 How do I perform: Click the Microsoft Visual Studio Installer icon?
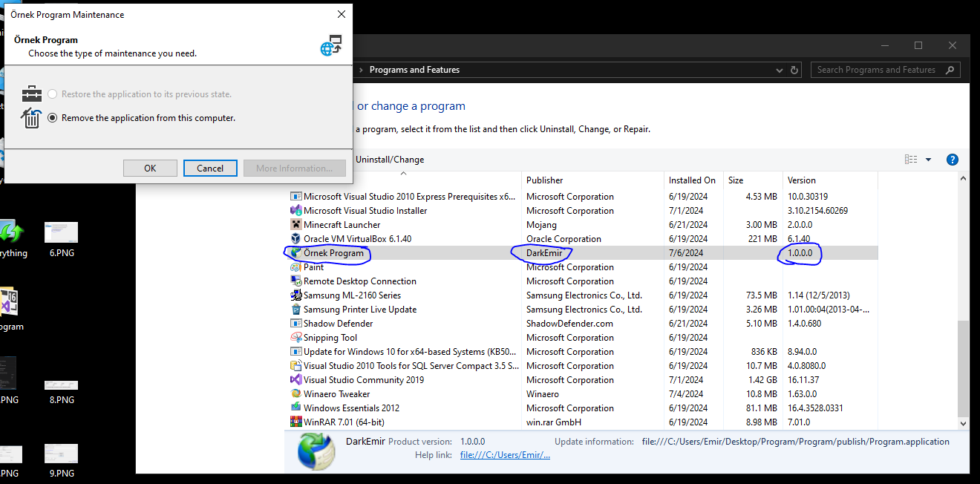pyautogui.click(x=296, y=211)
